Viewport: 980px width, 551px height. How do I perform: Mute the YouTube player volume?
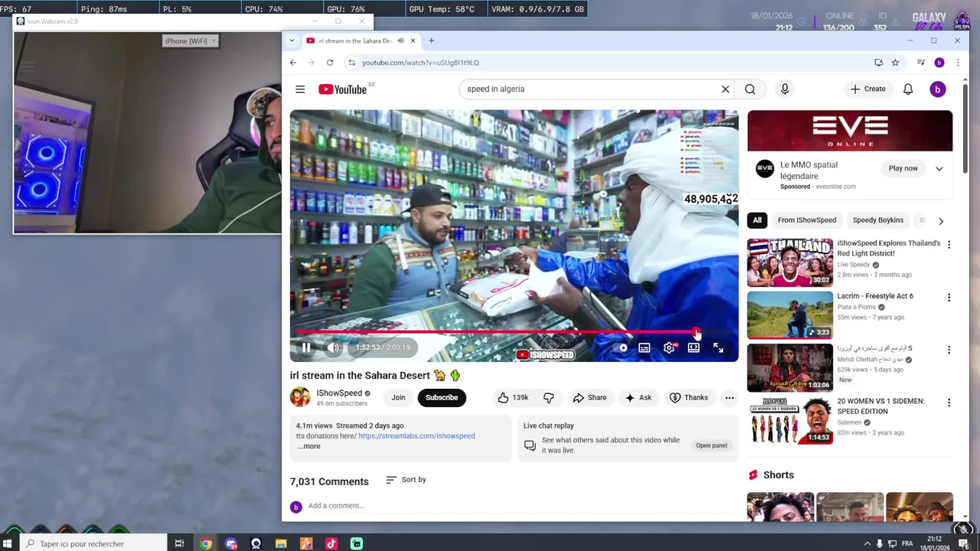333,347
